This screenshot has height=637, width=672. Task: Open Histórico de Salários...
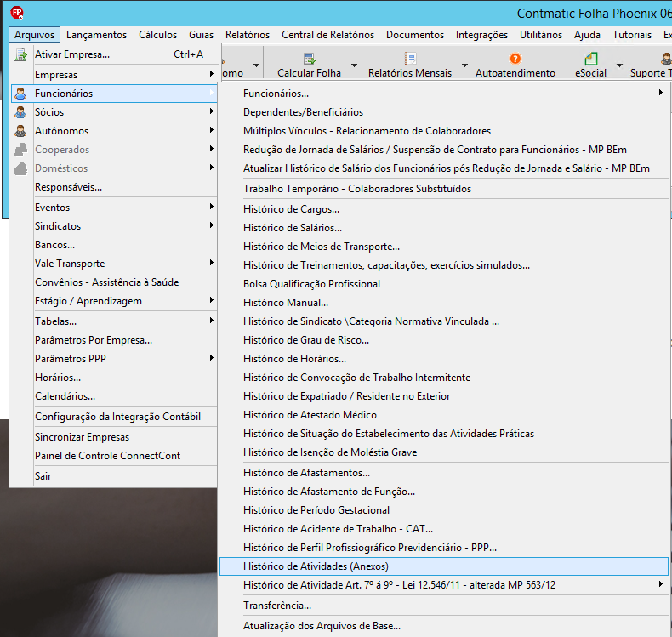[x=443, y=228]
